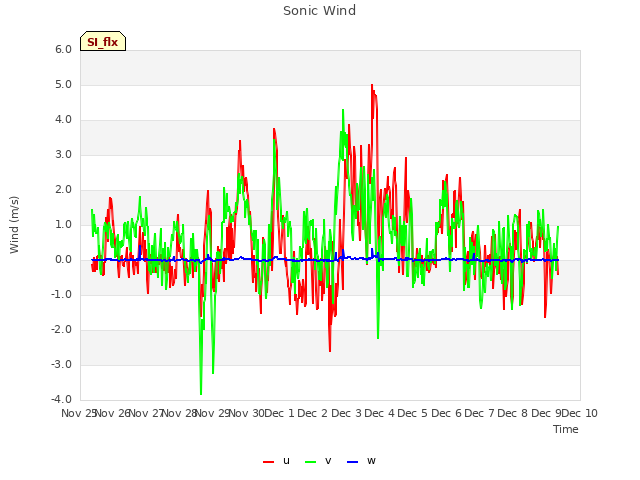Viewport: 640px width, 480px height.
Task: Toggle the w series legend entry
Action: (361, 461)
